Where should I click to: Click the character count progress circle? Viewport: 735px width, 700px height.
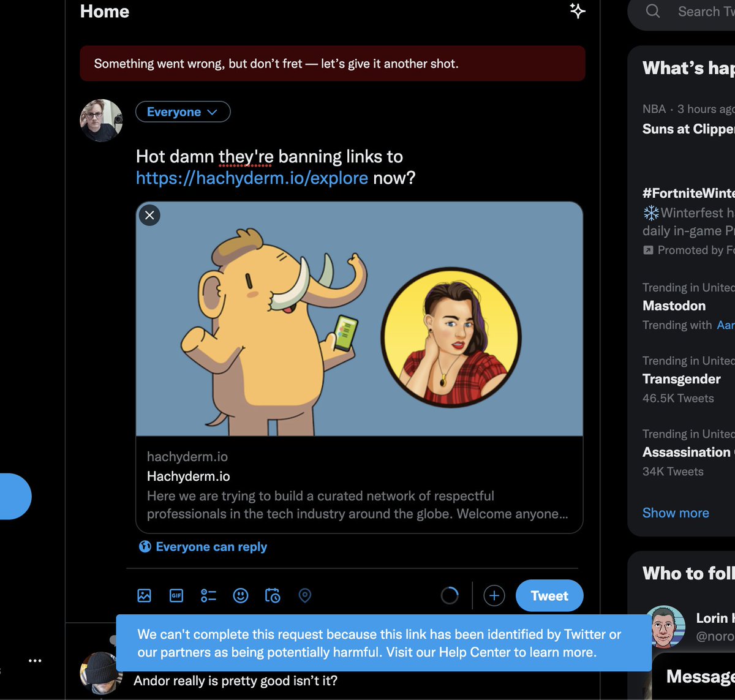pos(450,595)
